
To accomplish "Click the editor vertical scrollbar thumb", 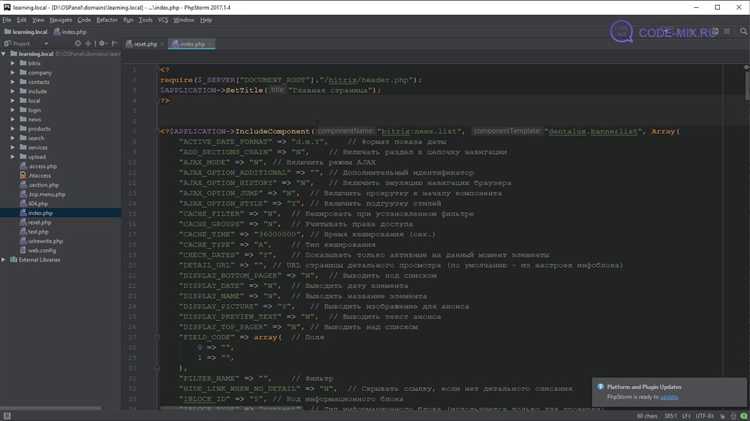I will [x=747, y=85].
